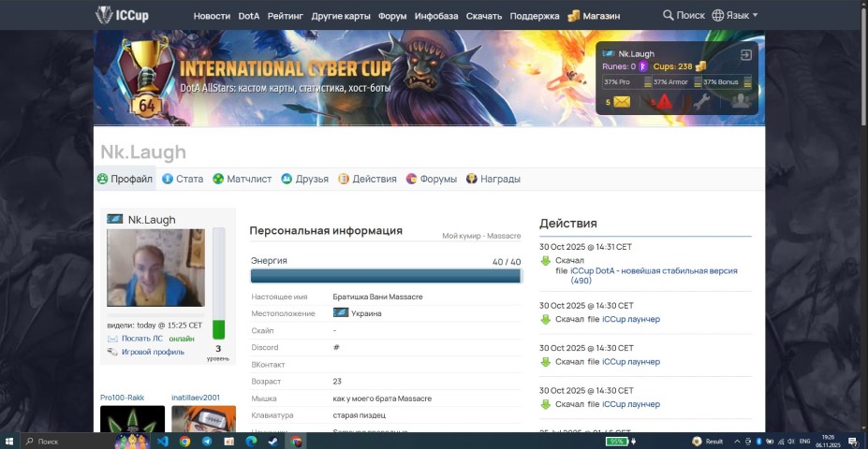Screen dimensions: 868x449
Task: Click the Поиск magnifier search button
Action: pyautogui.click(x=684, y=16)
